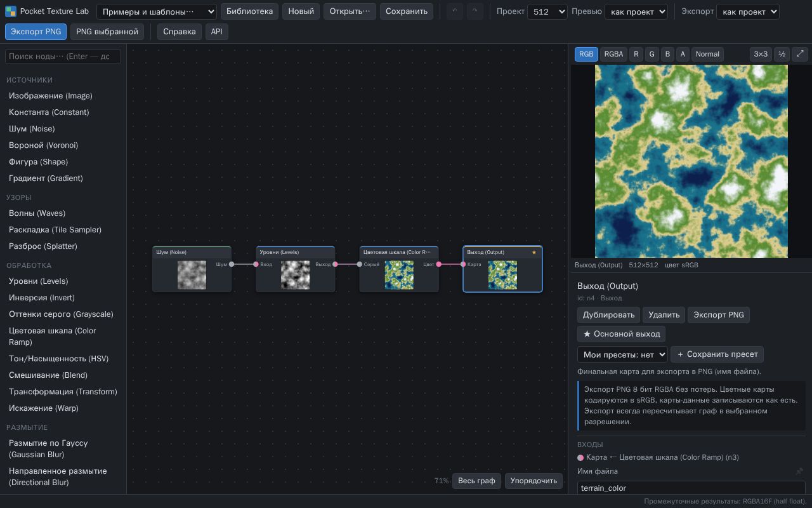Add a Вороной (Voronoi) node from the list
The width and height of the screenshot is (812, 508).
coord(63,145)
